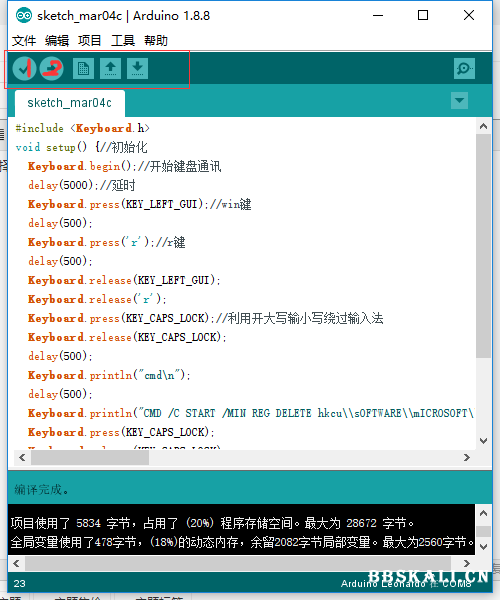
Task: Open the 帮助 menu
Action: 156,40
